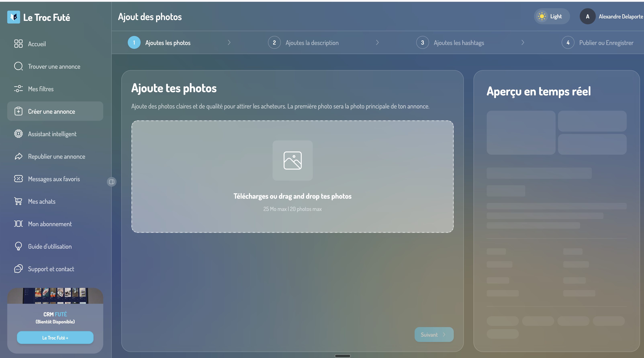Open Mes filtres sliders icon

[x=18, y=89]
